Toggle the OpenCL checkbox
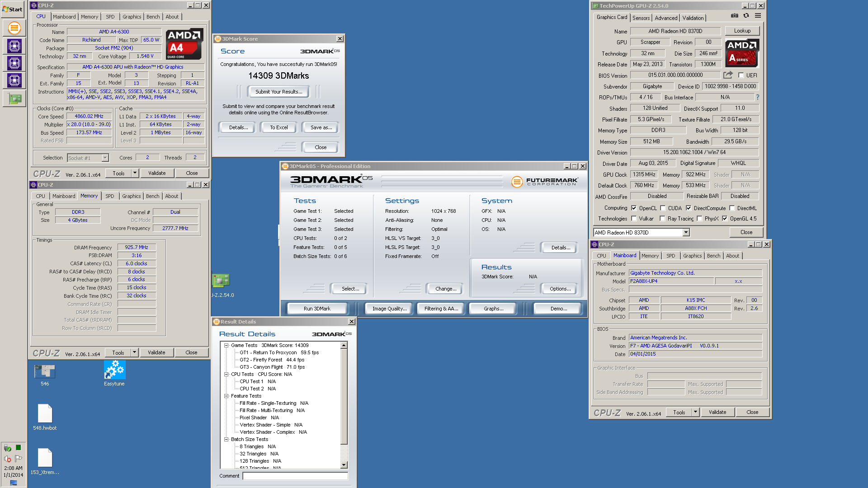The image size is (868, 488). (634, 208)
